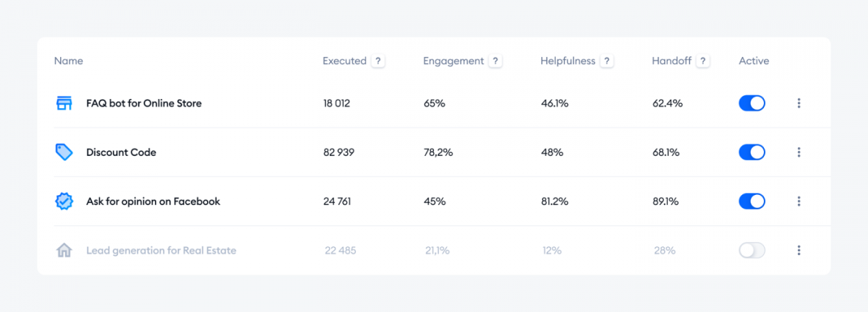868x312 pixels.
Task: Open help tooltip next to Helpfulness
Action: [607, 61]
